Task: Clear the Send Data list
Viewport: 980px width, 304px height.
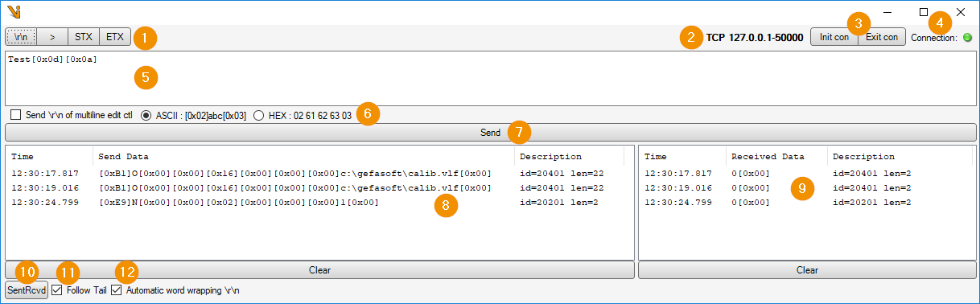Action: pos(319,270)
